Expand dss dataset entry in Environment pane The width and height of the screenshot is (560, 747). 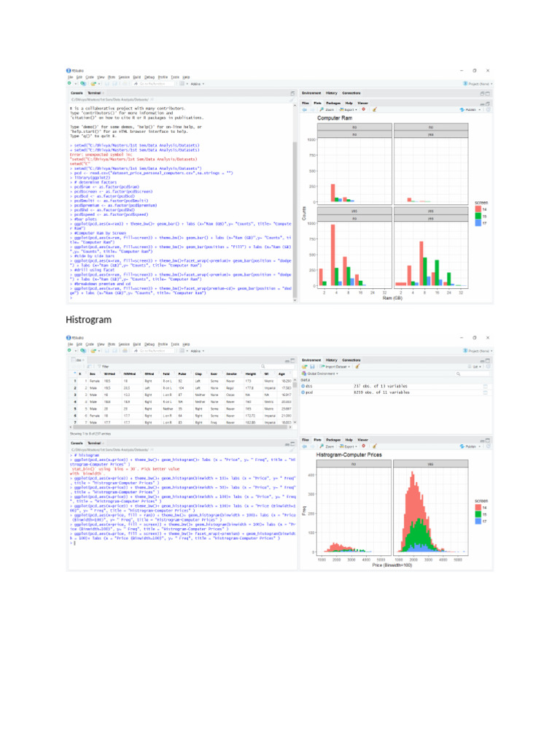[x=303, y=387]
